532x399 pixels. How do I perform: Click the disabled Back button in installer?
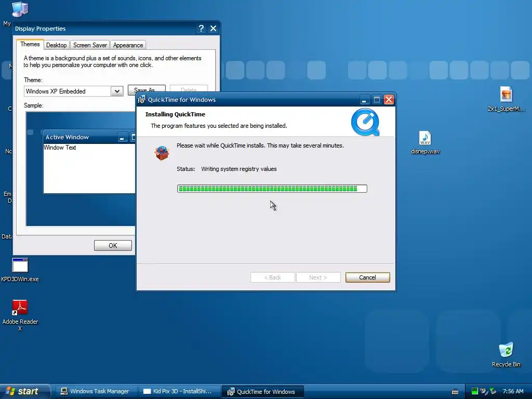click(x=272, y=277)
